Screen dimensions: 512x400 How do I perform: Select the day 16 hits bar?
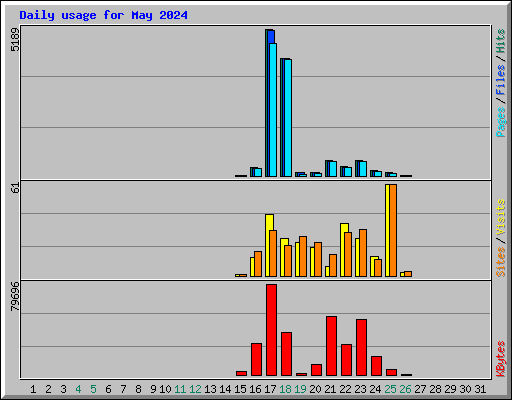(256, 172)
